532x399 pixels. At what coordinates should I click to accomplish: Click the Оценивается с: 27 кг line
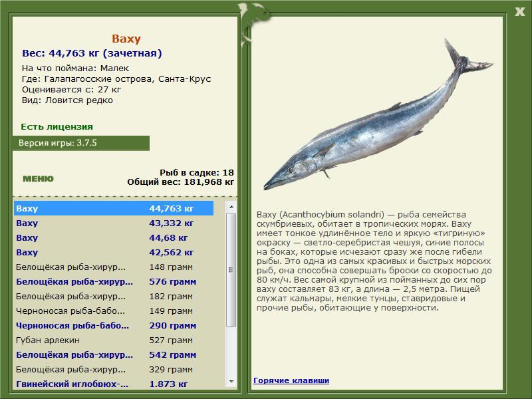71,90
